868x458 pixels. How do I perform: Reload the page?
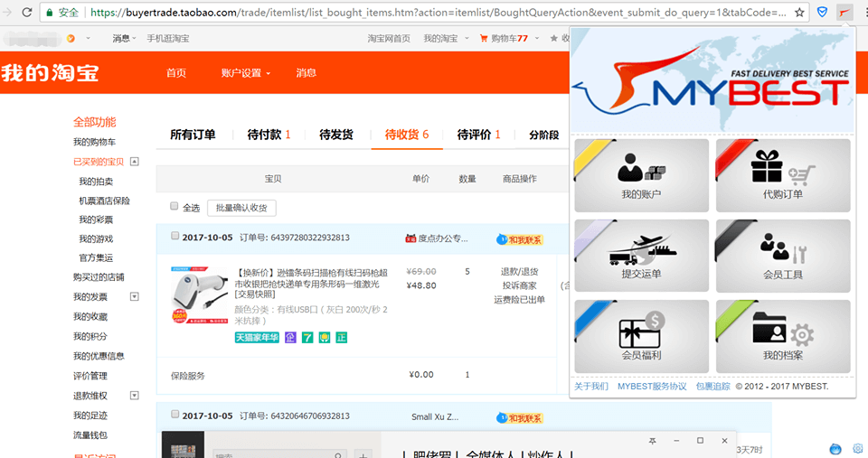coord(26,12)
